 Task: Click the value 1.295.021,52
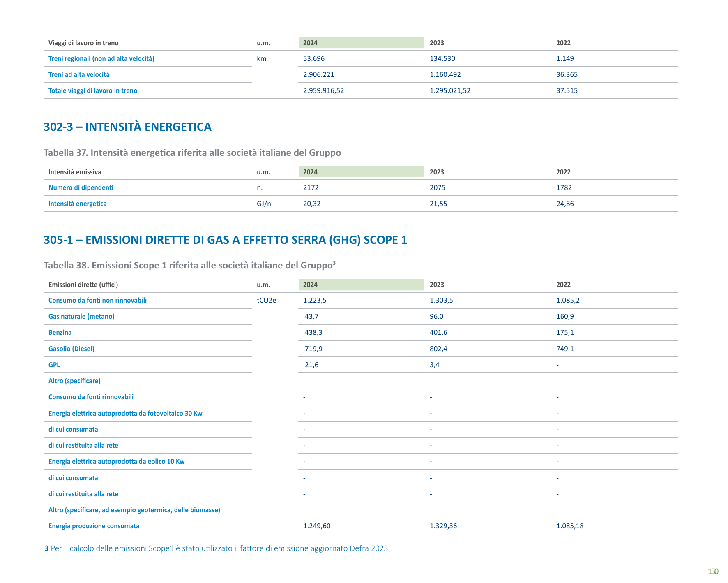point(450,90)
